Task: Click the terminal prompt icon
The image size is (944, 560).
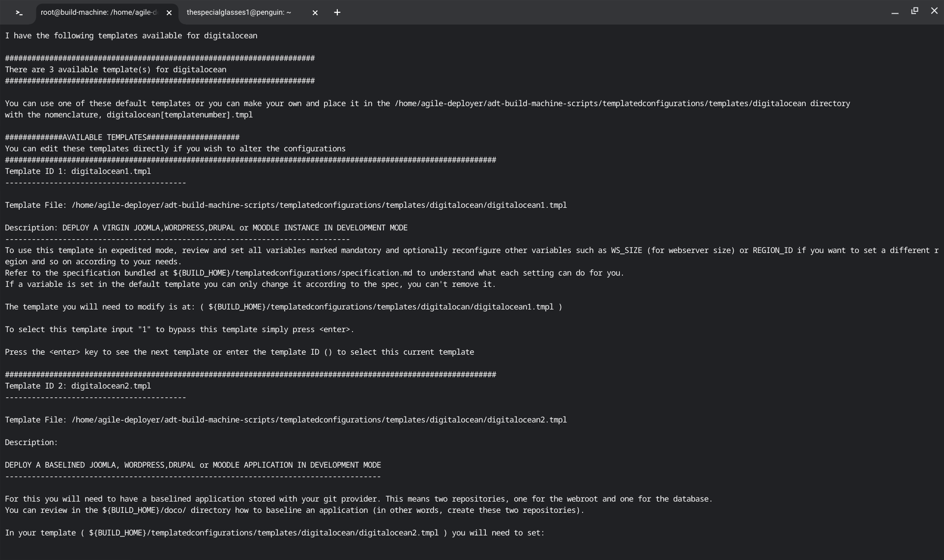Action: 19,13
